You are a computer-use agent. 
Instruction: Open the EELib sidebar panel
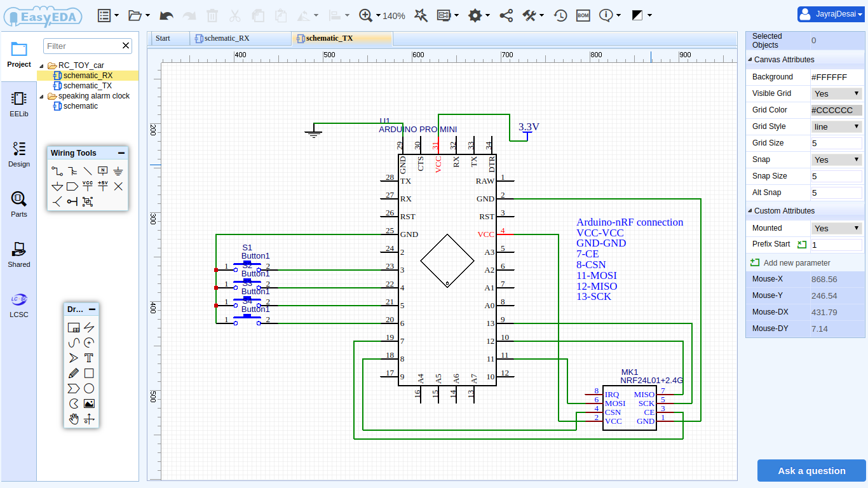18,104
